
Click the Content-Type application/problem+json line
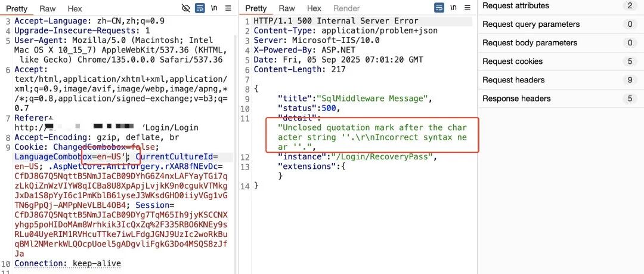pos(345,31)
